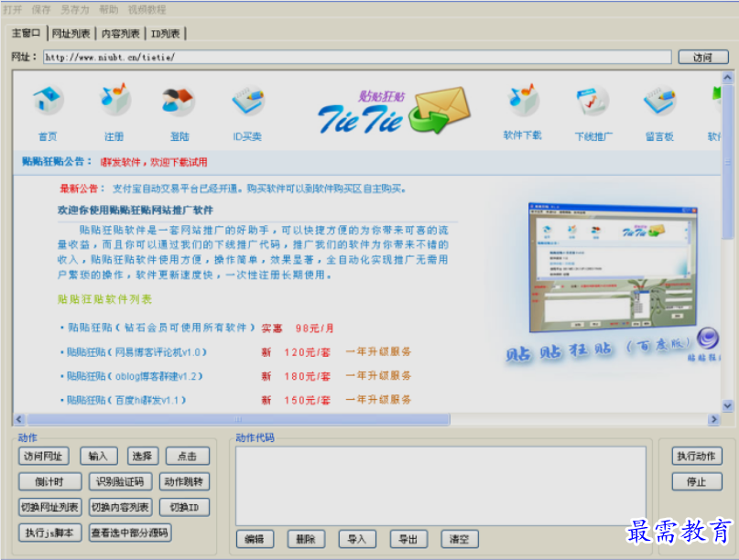This screenshot has height=560, width=739.
Task: Open the 帮助 menu
Action: pos(108,9)
